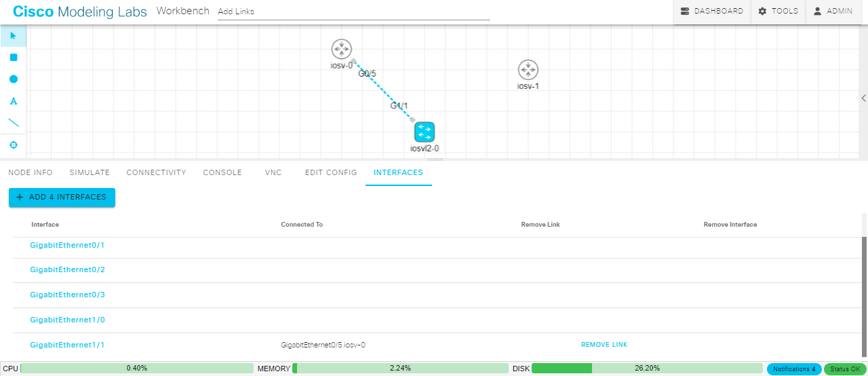Open the VNC tab

click(273, 172)
